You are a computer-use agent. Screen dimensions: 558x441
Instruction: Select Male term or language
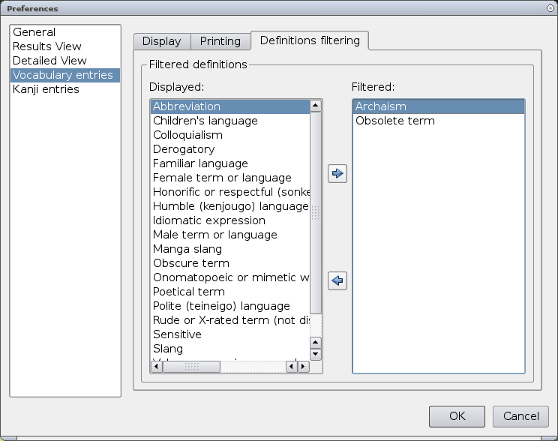(230, 235)
